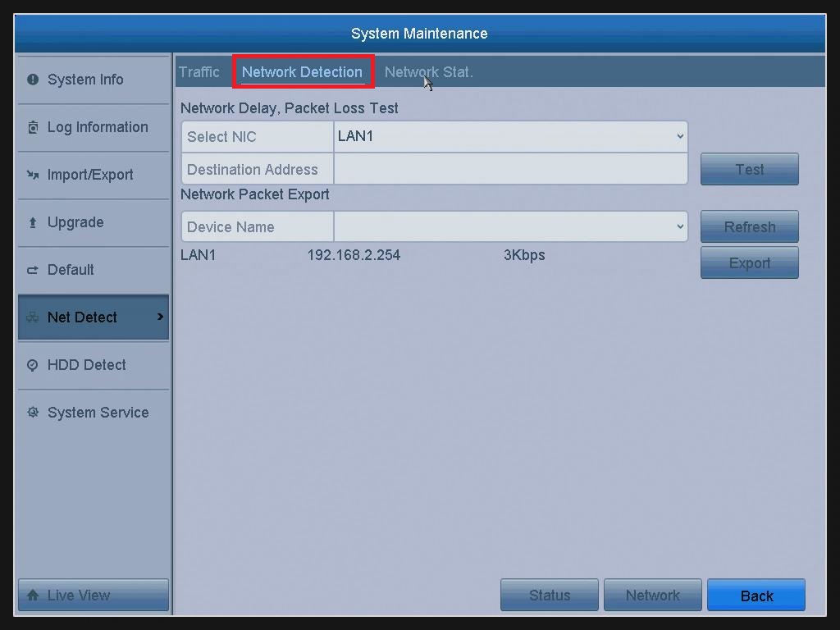Click the Upgrade arrow icon

[x=33, y=222]
